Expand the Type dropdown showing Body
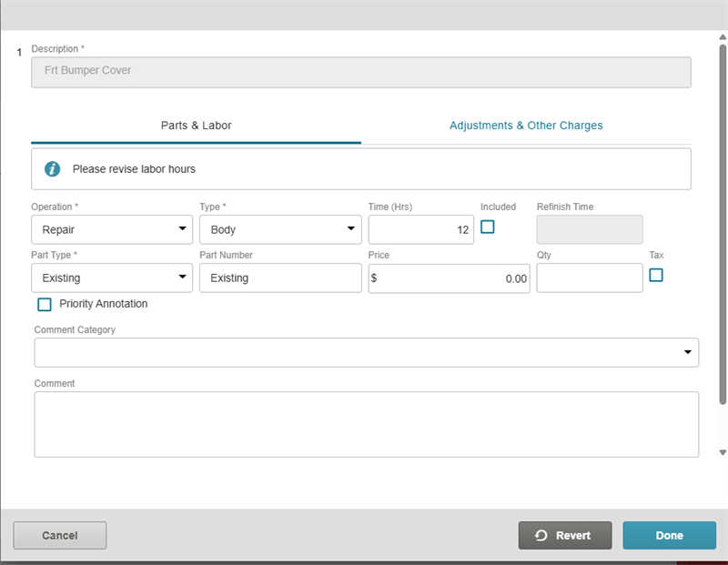 click(x=280, y=229)
